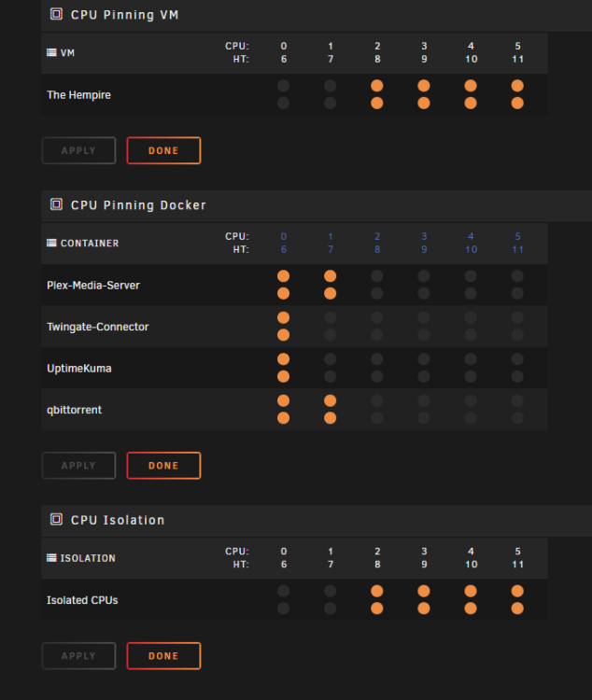The width and height of the screenshot is (592, 700).
Task: Unpin HT 7 from qbittorrent container
Action: (331, 418)
